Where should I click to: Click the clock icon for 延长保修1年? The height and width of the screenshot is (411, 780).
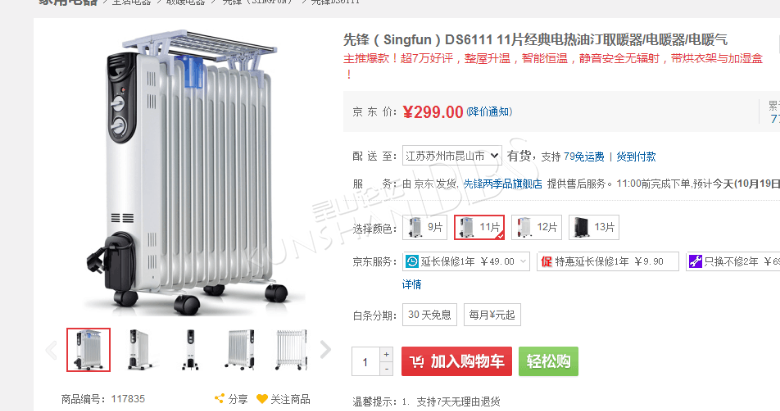[x=412, y=261]
